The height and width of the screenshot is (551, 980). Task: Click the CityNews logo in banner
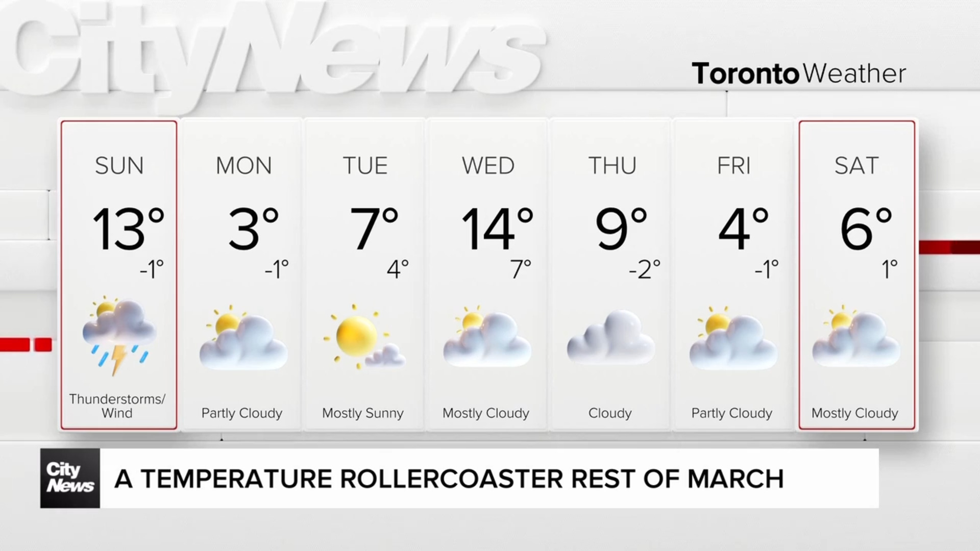coord(70,478)
